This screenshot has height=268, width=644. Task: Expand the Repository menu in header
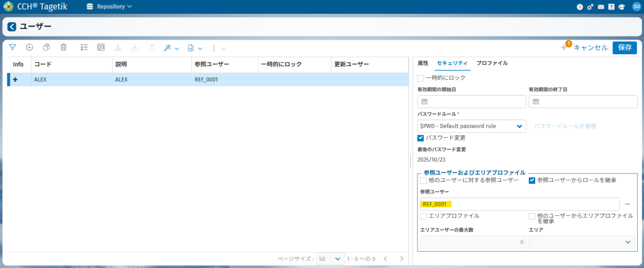109,7
